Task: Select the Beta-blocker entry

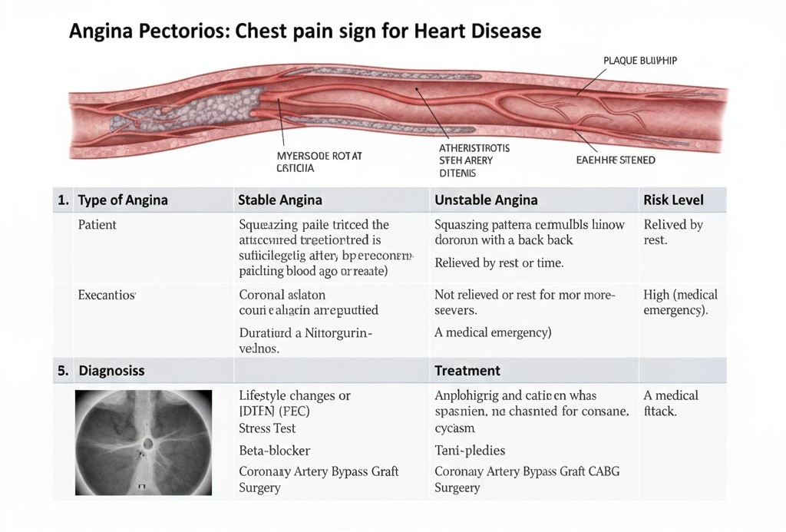Action: point(275,451)
